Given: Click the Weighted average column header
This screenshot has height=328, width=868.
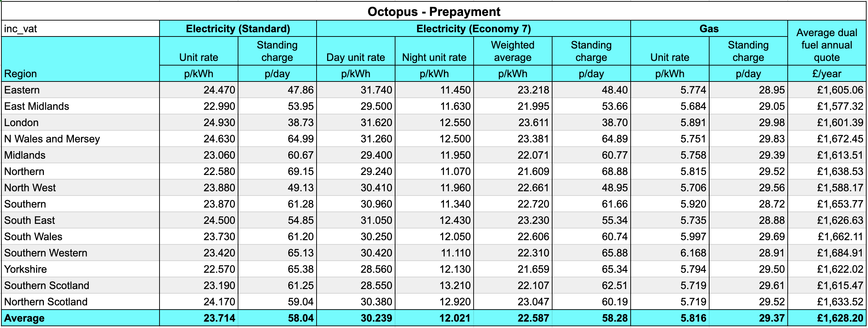Looking at the screenshot, I should click(x=513, y=51).
